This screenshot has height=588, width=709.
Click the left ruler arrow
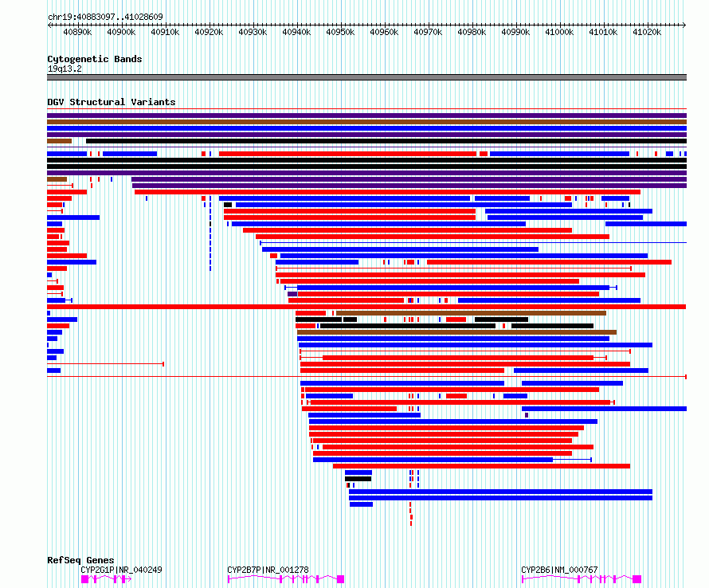(x=49, y=25)
